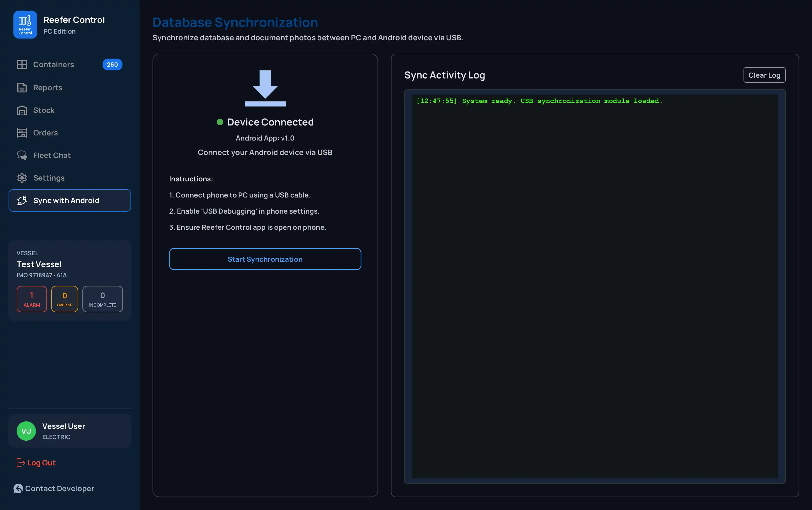Go to the Orders section
Viewport: 812px width, 510px height.
point(70,133)
